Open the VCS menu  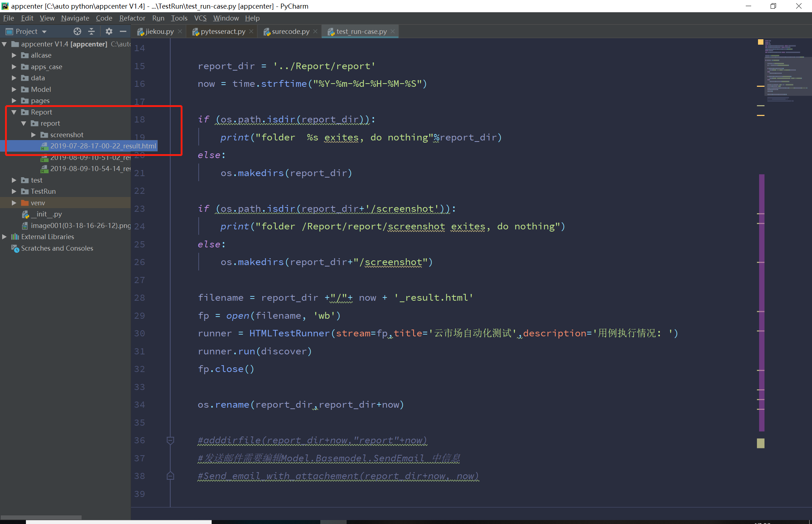[x=200, y=18]
